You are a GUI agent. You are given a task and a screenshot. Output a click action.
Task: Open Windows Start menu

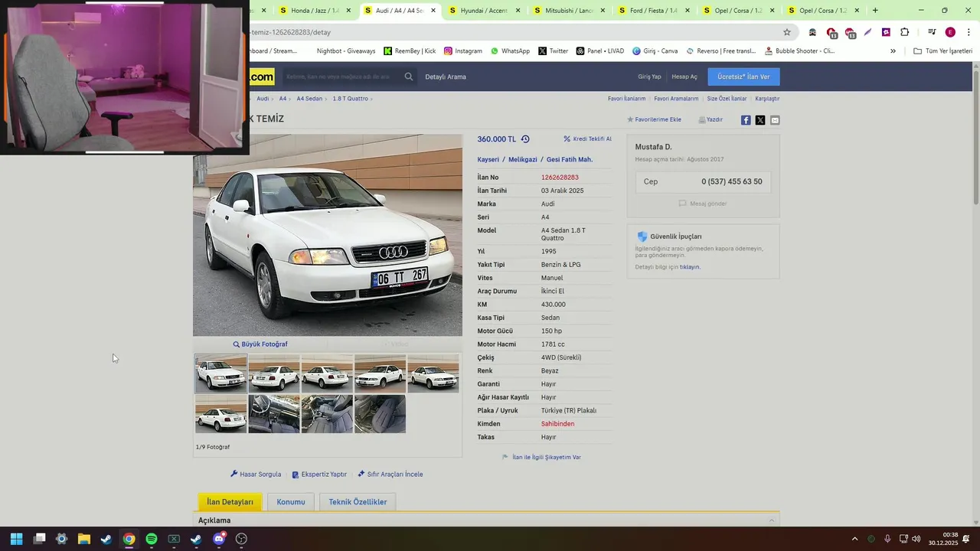pyautogui.click(x=16, y=539)
